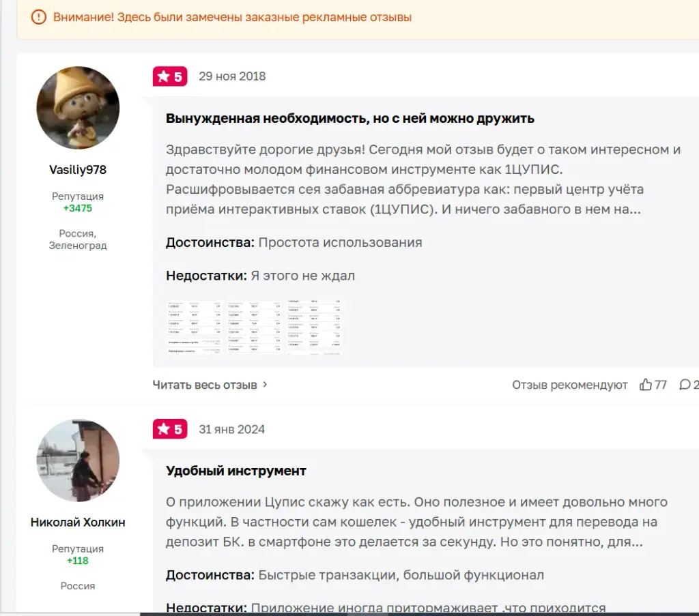This screenshot has width=699, height=616.
Task: Open Николай Холкин's avatar picture
Action: coord(78,460)
